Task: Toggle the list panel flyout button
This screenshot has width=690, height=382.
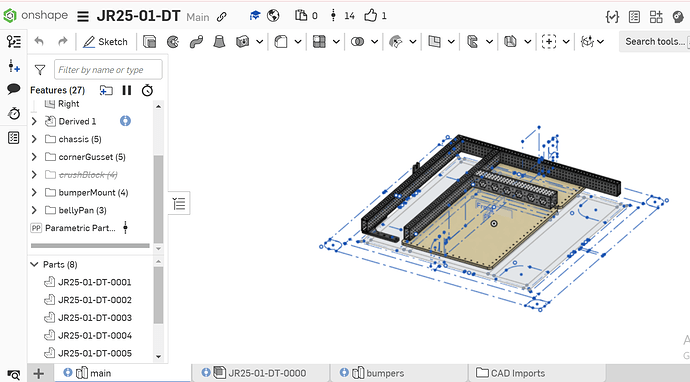Action: click(179, 203)
